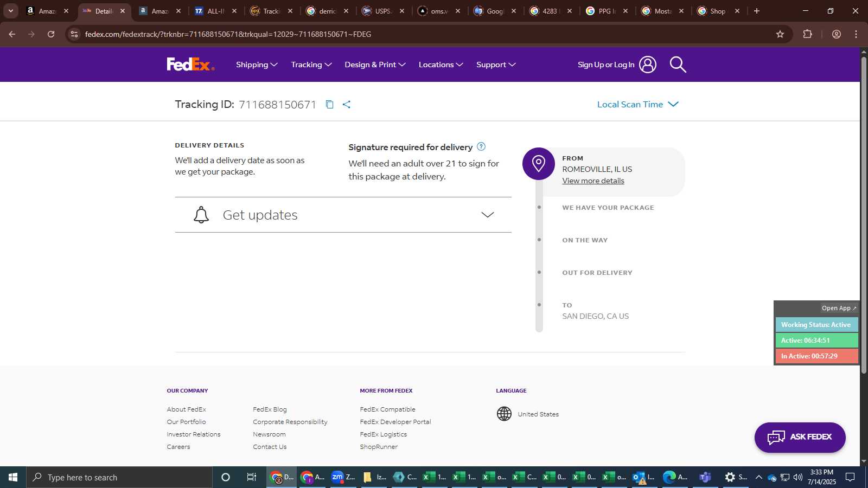Click the Working Status: Active indicator
Viewport: 868px width, 488px height.
[816, 325]
